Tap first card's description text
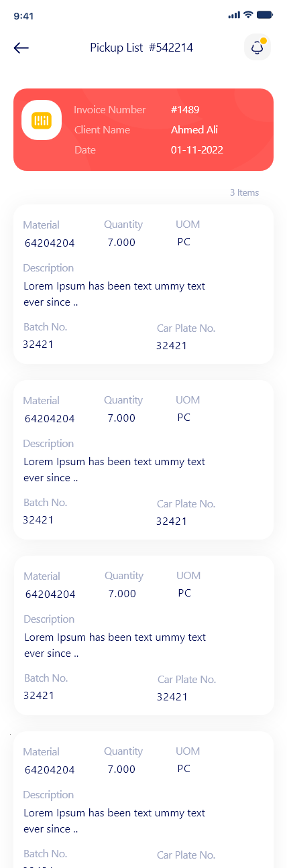The width and height of the screenshot is (287, 868). [x=114, y=294]
